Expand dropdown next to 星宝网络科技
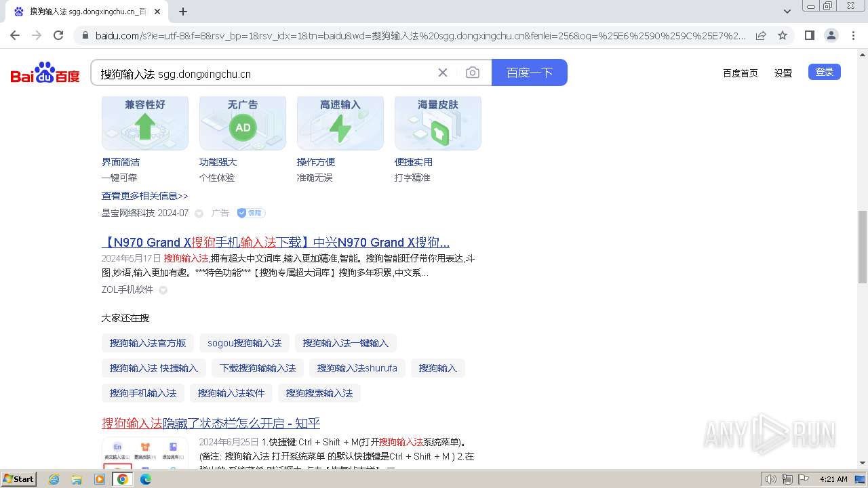 pos(199,213)
